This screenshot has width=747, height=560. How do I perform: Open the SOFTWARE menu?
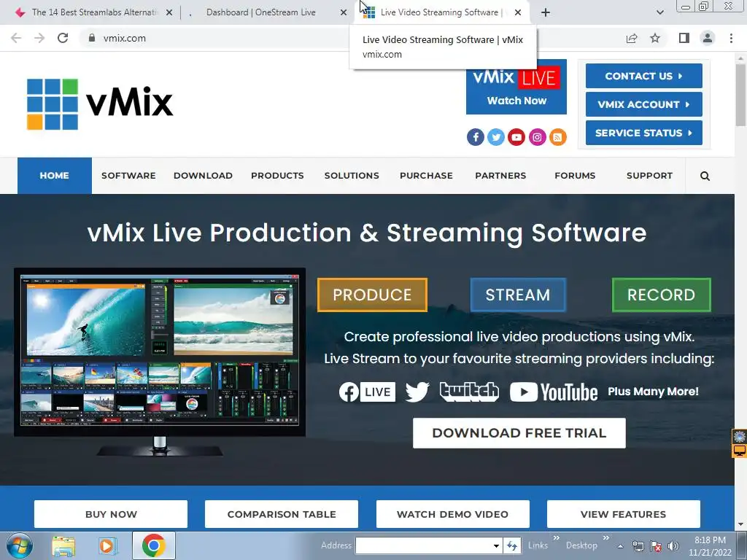click(x=128, y=176)
